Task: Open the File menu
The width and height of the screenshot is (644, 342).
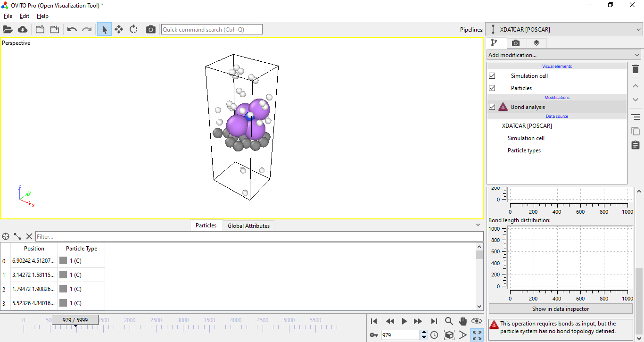Action: coord(8,16)
